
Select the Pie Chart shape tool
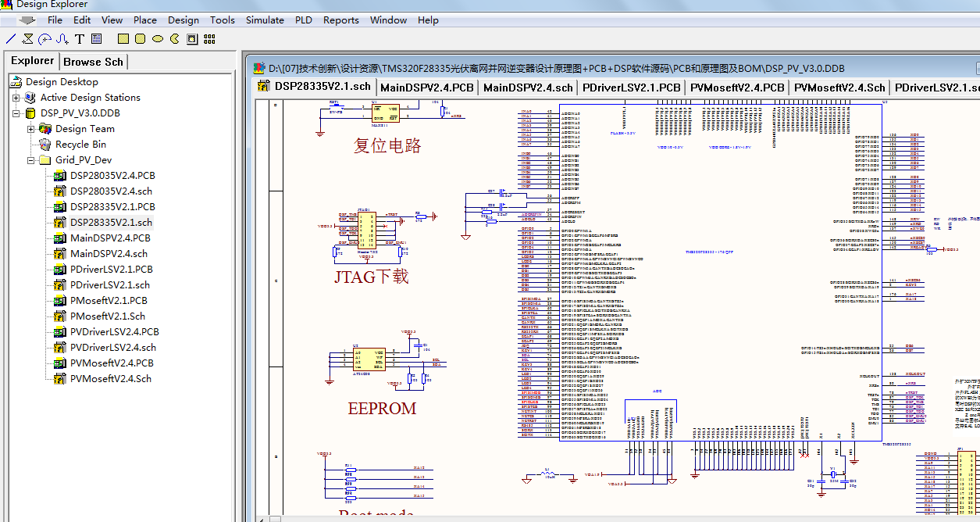point(174,38)
